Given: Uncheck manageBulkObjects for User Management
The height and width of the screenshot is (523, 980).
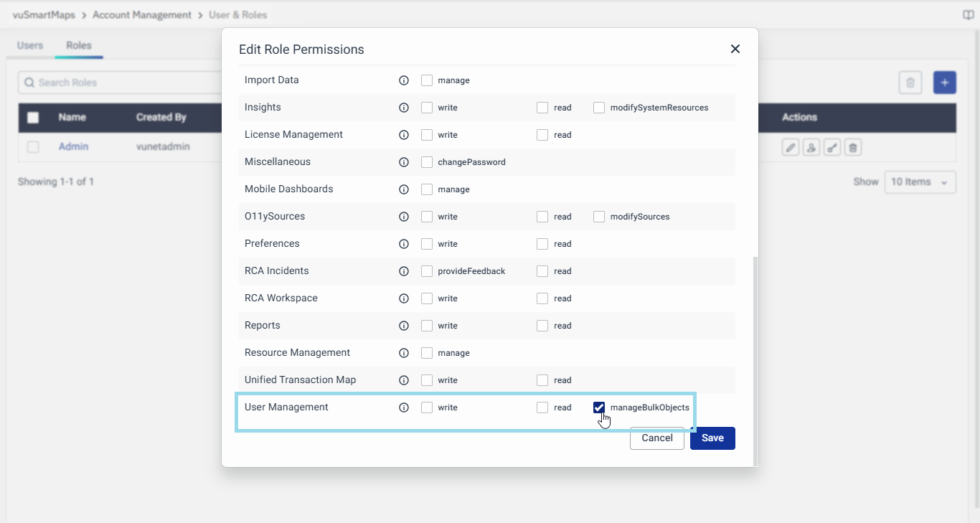Looking at the screenshot, I should coord(599,407).
